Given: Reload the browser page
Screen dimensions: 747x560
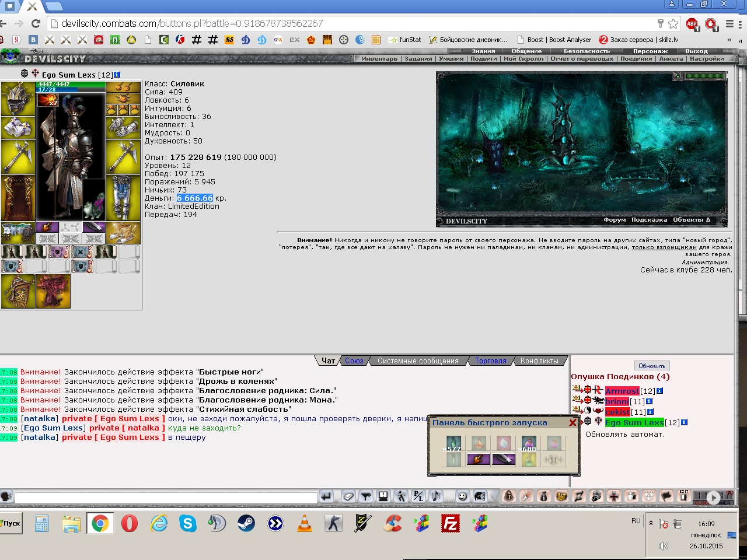Looking at the screenshot, I should pyautogui.click(x=36, y=23).
